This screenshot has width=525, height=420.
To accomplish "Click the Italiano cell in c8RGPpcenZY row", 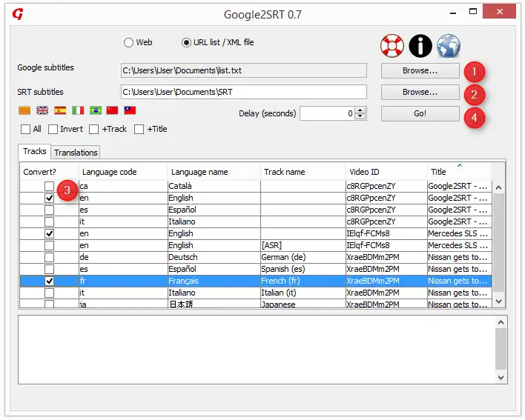I will point(214,221).
